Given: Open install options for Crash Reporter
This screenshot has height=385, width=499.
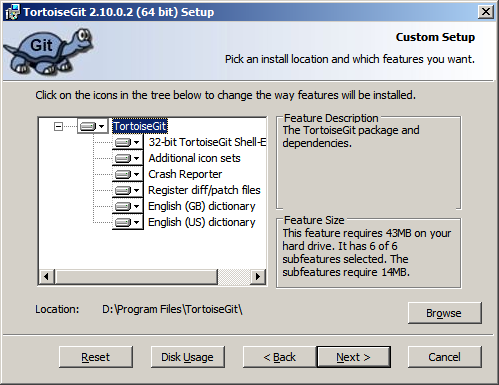Looking at the screenshot, I should [x=128, y=174].
